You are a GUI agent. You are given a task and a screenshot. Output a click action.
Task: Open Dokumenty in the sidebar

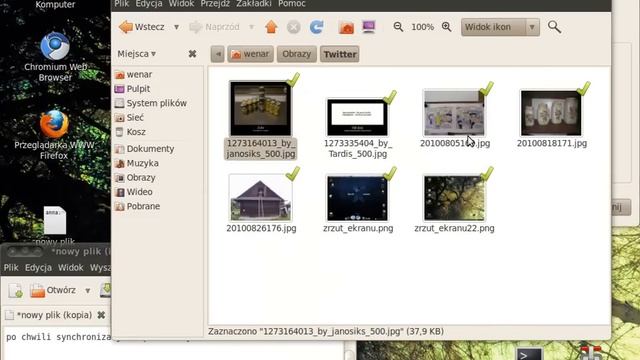tap(144, 149)
